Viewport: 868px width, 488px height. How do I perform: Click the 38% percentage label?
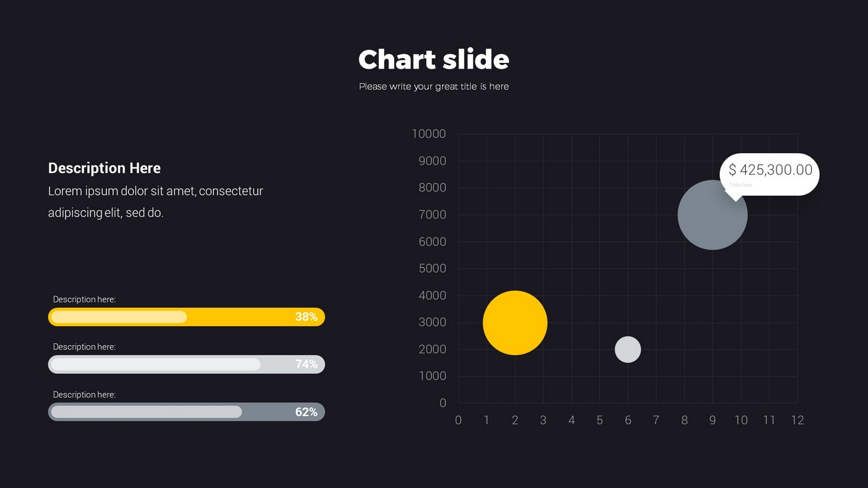(x=306, y=317)
